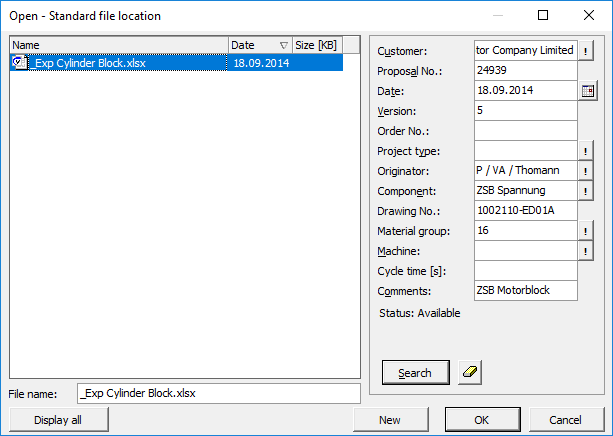
Task: Click the exclamation button beside Customer field
Action: click(587, 51)
